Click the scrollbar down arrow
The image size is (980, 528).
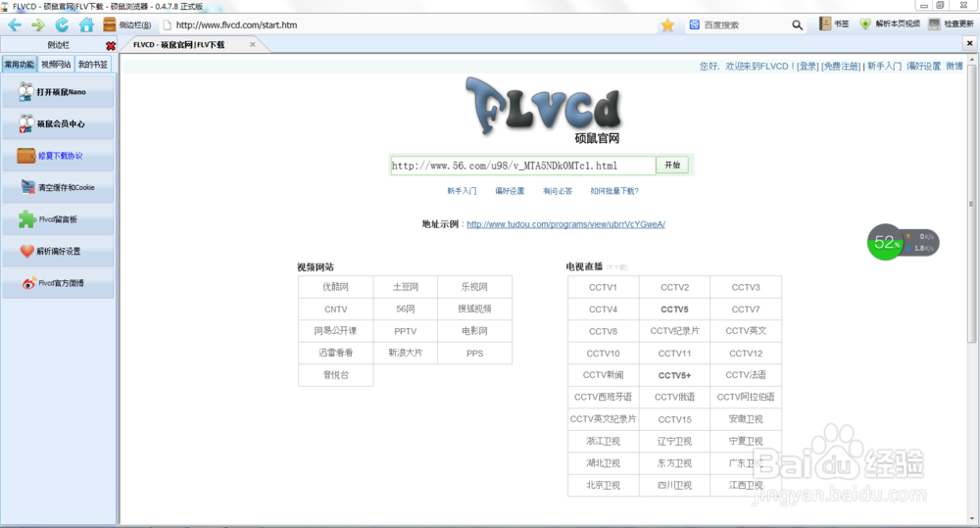(x=972, y=518)
